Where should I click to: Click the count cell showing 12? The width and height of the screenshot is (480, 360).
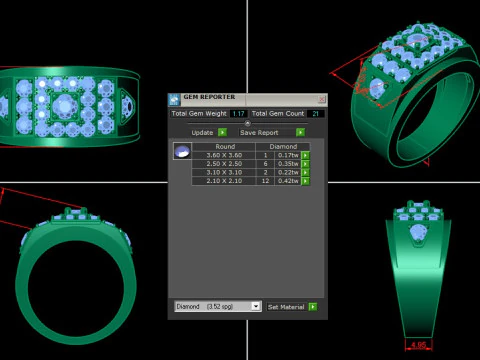click(x=265, y=181)
